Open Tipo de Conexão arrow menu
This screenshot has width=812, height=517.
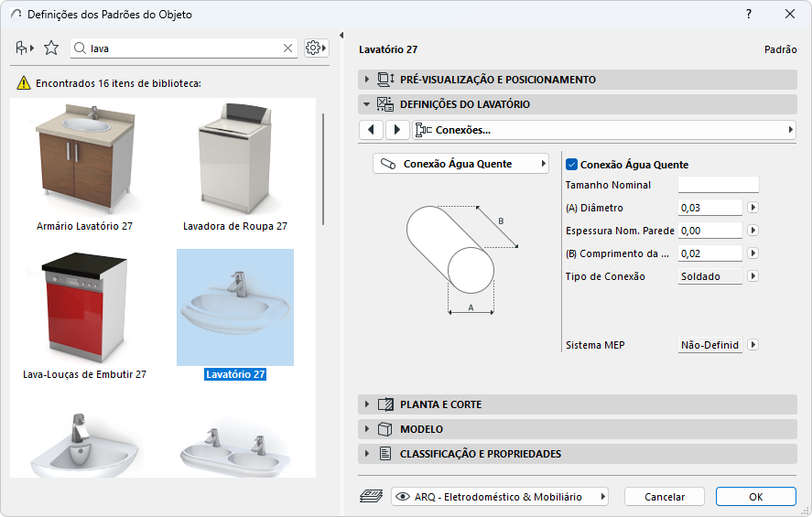click(753, 276)
